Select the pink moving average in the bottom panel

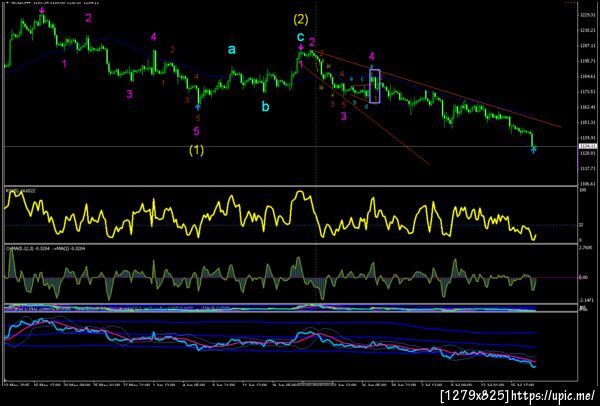[x=271, y=342]
